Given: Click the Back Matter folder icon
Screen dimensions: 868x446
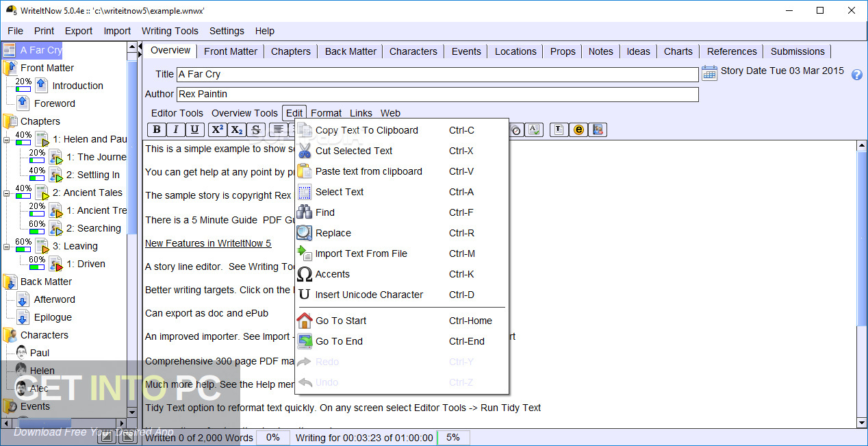Looking at the screenshot, I should tap(10, 282).
